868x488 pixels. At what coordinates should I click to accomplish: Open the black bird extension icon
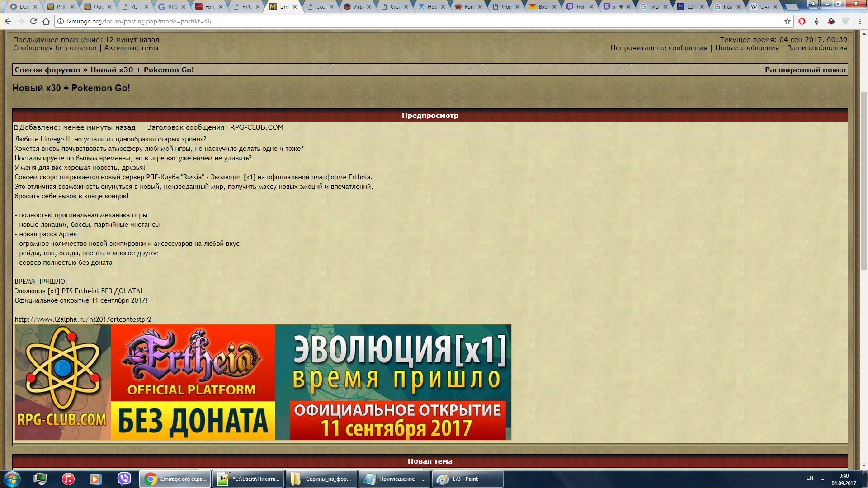pyautogui.click(x=831, y=21)
